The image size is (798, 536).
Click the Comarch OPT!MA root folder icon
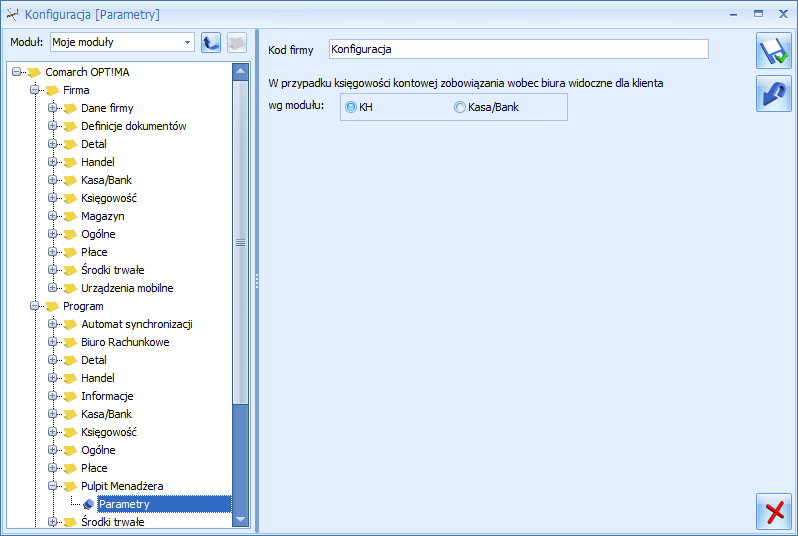click(x=35, y=72)
